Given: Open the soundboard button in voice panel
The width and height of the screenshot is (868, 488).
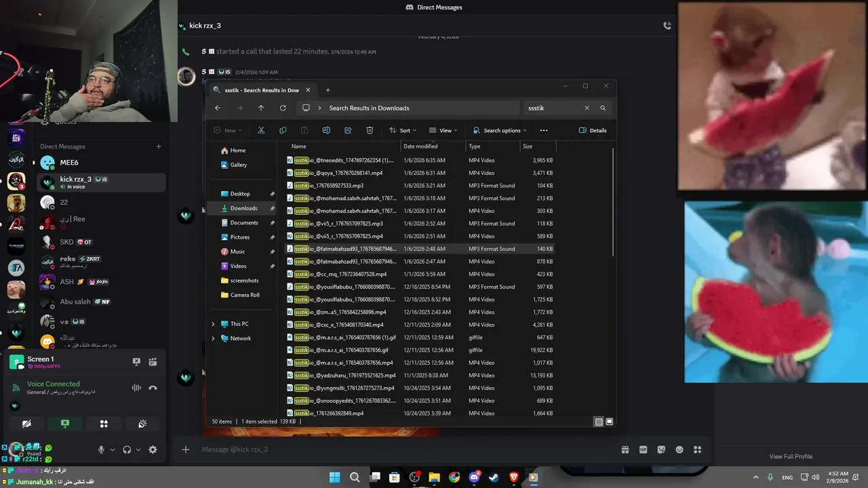Looking at the screenshot, I should pos(142,424).
